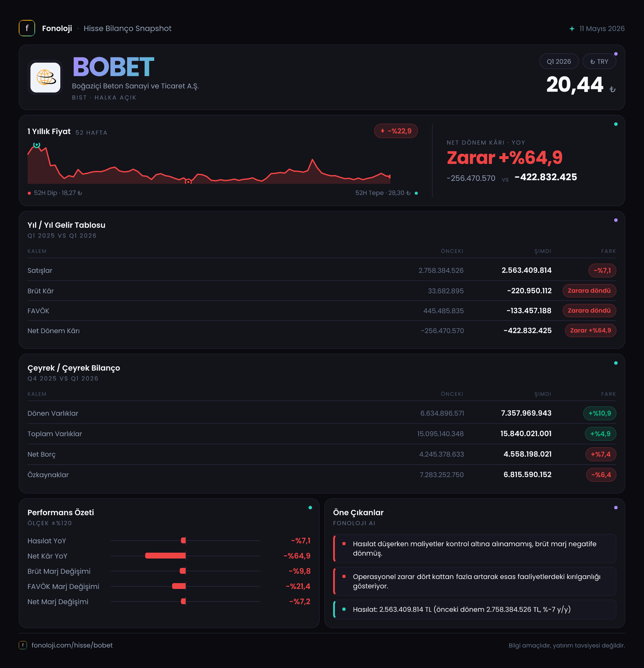Click the 'Performans Özeti' heading
Screen dimensions: 644x668
point(61,512)
